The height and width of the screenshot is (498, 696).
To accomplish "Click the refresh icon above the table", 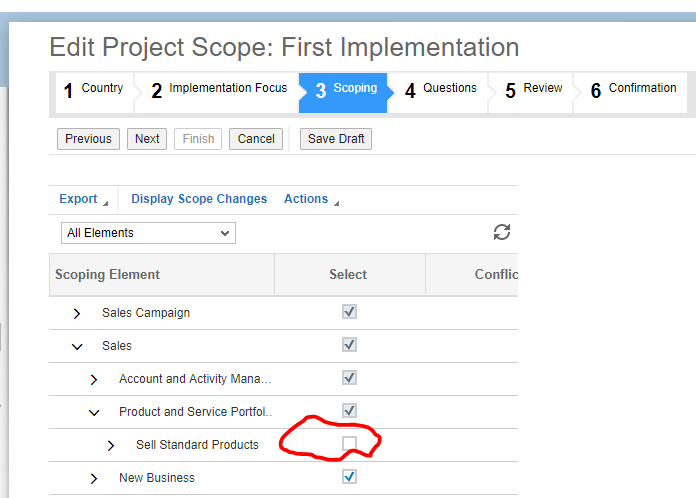I will pos(502,232).
